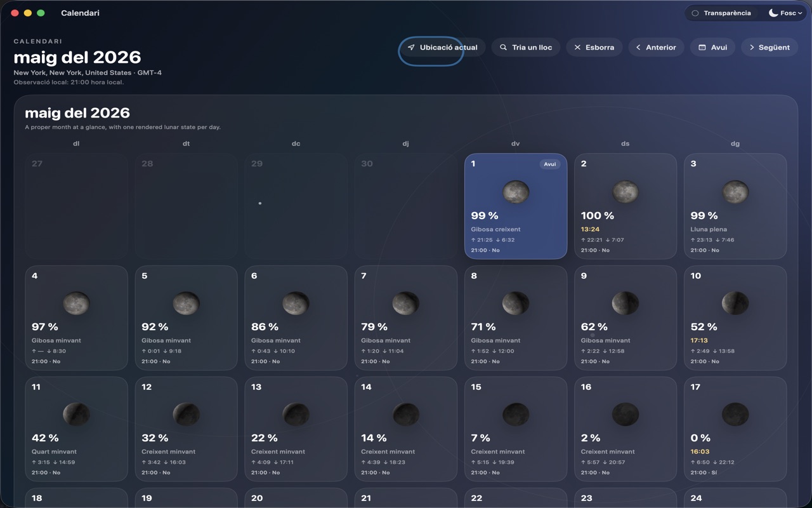Click the New York location text
Image resolution: width=812 pixels, height=508 pixels.
pyautogui.click(x=88, y=72)
